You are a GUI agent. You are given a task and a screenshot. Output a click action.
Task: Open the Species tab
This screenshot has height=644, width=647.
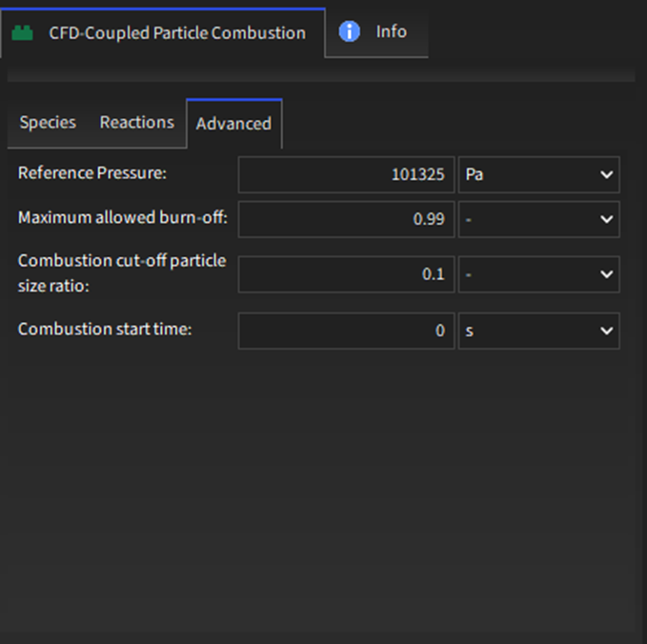48,123
